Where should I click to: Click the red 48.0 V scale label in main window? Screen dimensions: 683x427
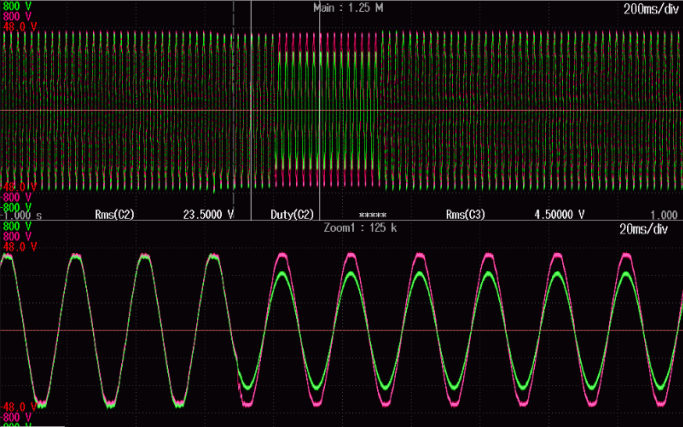(19, 27)
